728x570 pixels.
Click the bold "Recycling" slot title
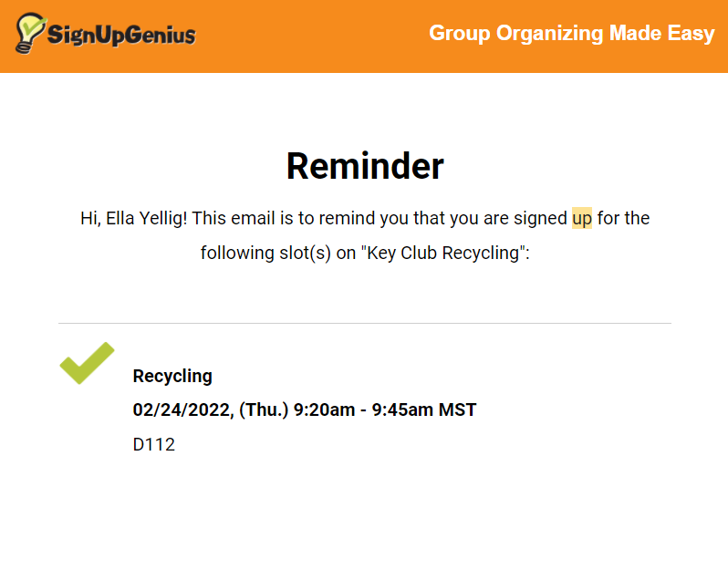(172, 376)
